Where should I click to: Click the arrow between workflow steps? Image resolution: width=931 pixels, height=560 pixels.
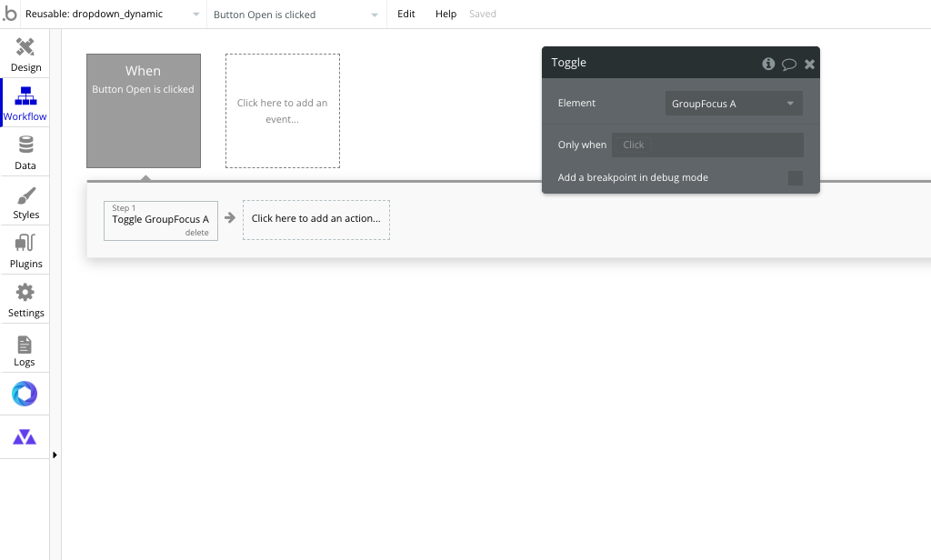pyautogui.click(x=230, y=218)
